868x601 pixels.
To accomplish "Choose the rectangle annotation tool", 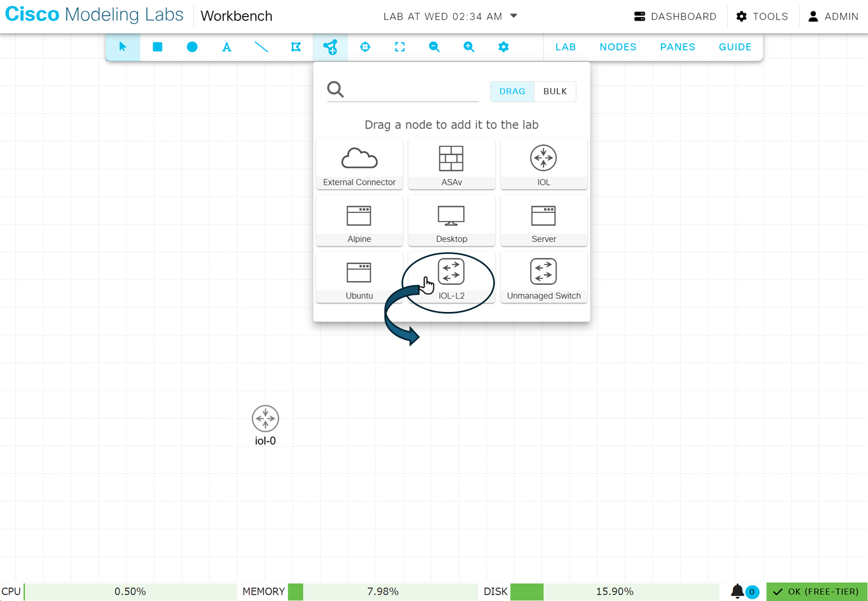I will pyautogui.click(x=157, y=47).
